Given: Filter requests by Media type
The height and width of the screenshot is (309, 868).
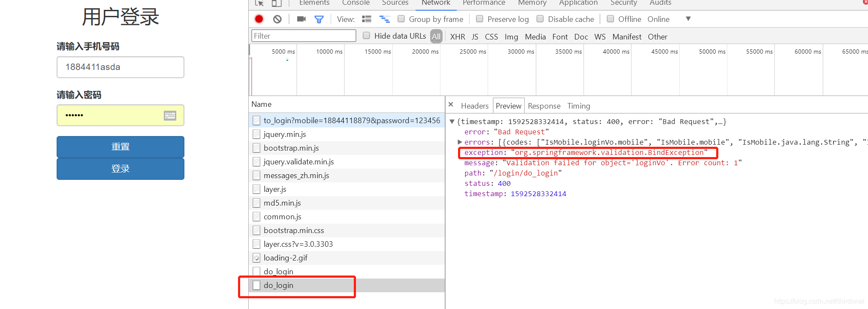Looking at the screenshot, I should coord(535,37).
